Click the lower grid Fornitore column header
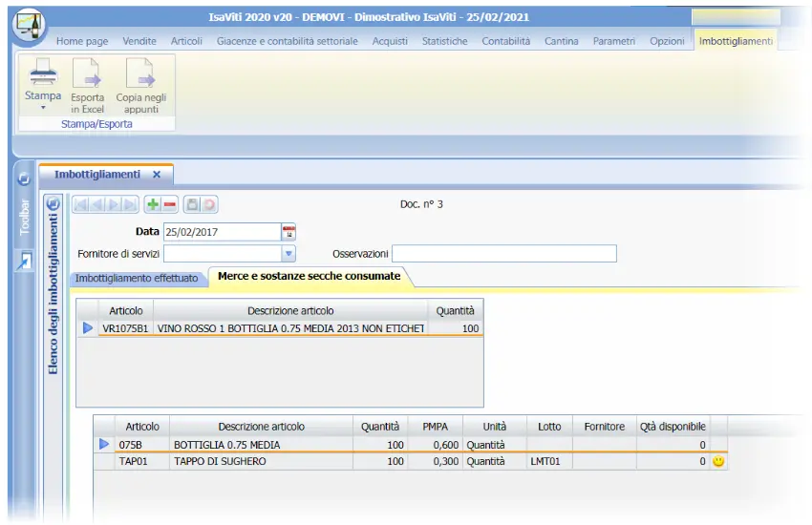This screenshot has width=812, height=525. (605, 427)
